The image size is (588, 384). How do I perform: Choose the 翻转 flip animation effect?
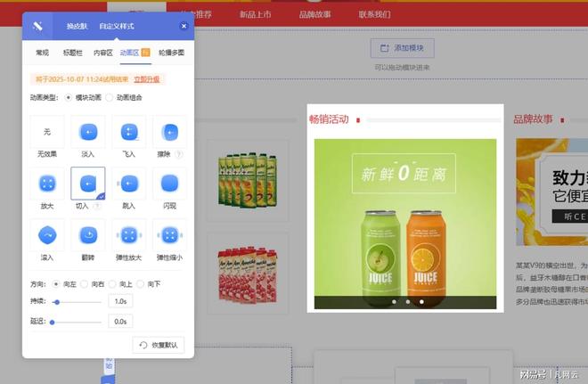[88, 236]
